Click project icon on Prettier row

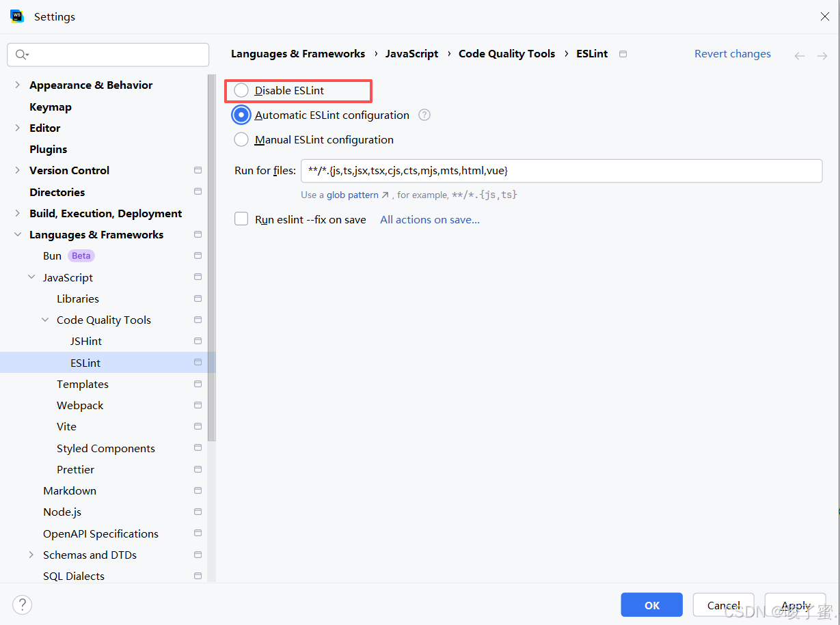(x=198, y=469)
